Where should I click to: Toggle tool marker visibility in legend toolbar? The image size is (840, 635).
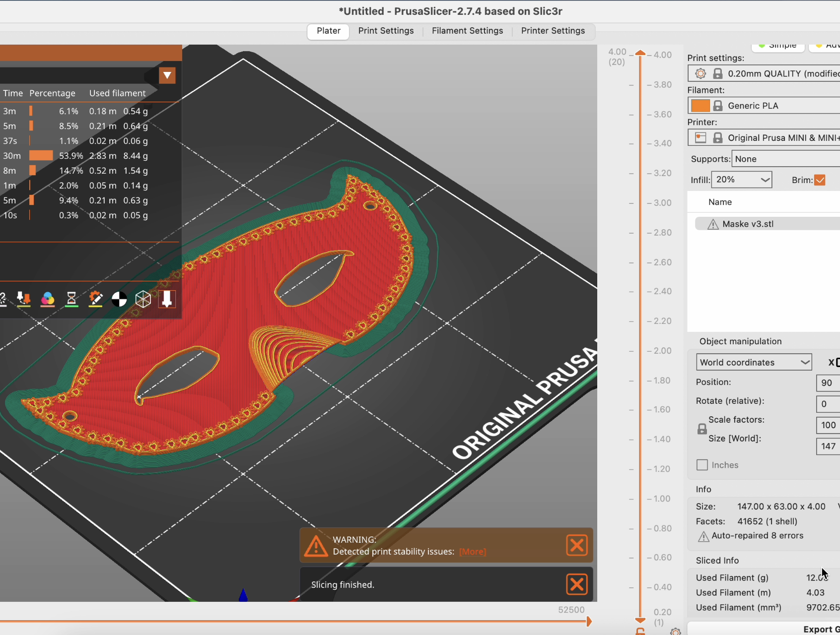(x=167, y=299)
